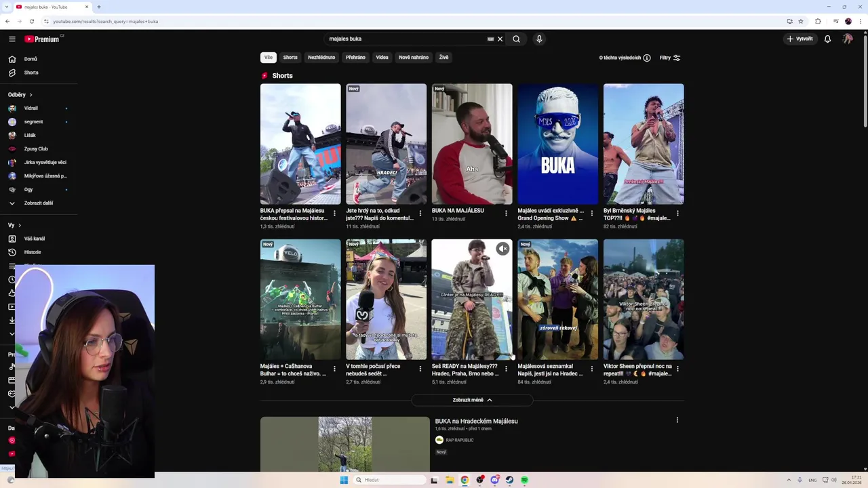Open the tab search dropdown arrow
Viewport: 868px width, 488px height.
(7, 7)
